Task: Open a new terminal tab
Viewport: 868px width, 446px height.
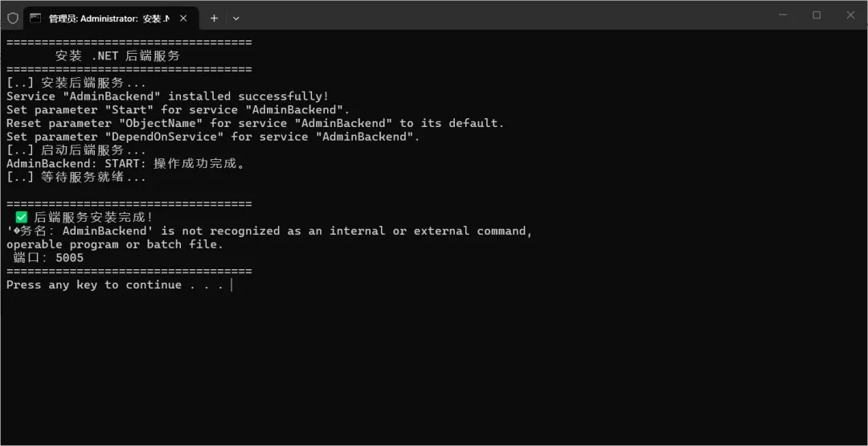Action: point(214,18)
